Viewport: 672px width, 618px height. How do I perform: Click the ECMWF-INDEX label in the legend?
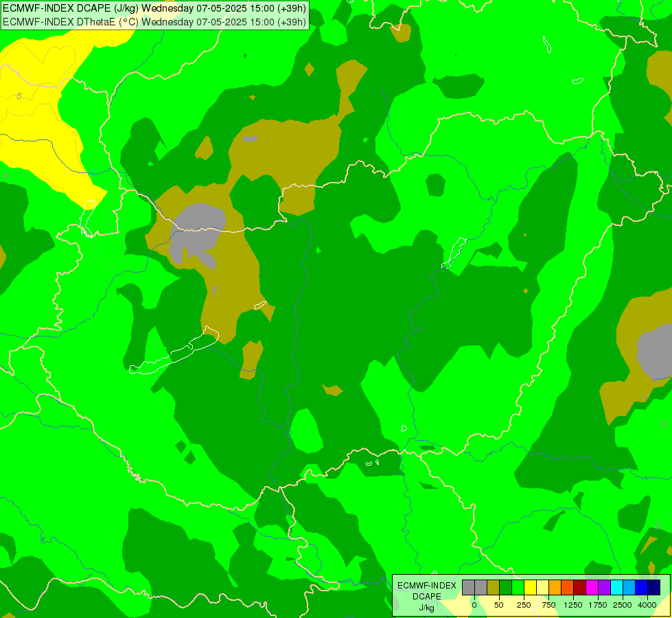[x=427, y=586]
